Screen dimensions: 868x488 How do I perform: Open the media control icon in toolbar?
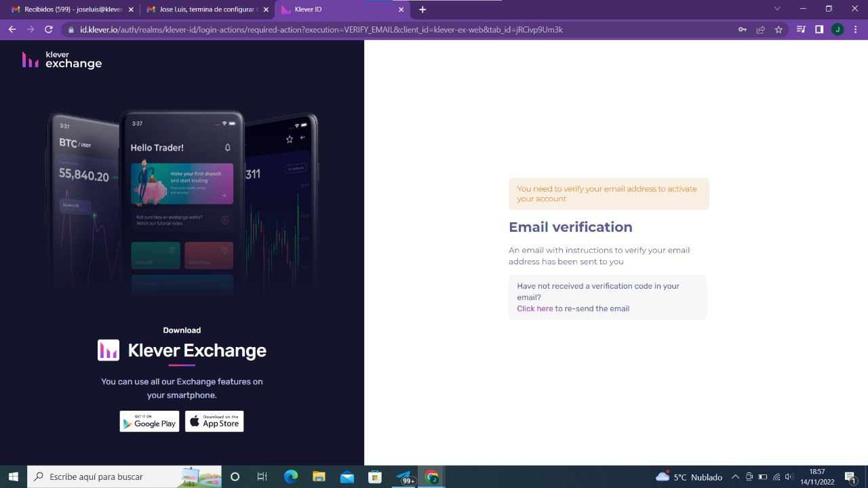(x=801, y=30)
